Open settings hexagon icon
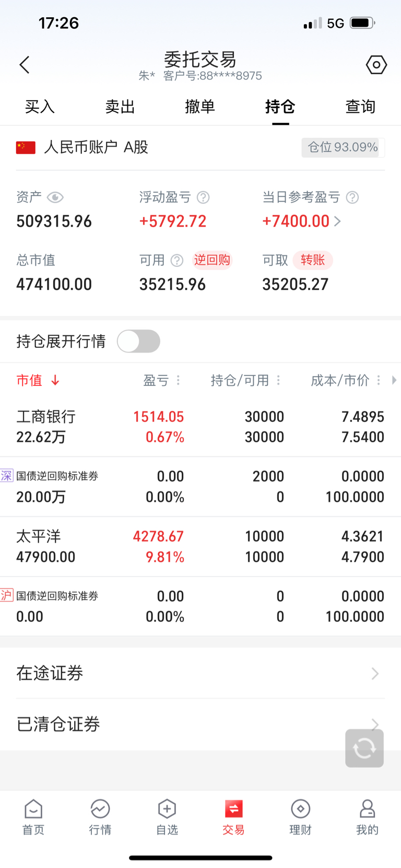 tap(376, 65)
